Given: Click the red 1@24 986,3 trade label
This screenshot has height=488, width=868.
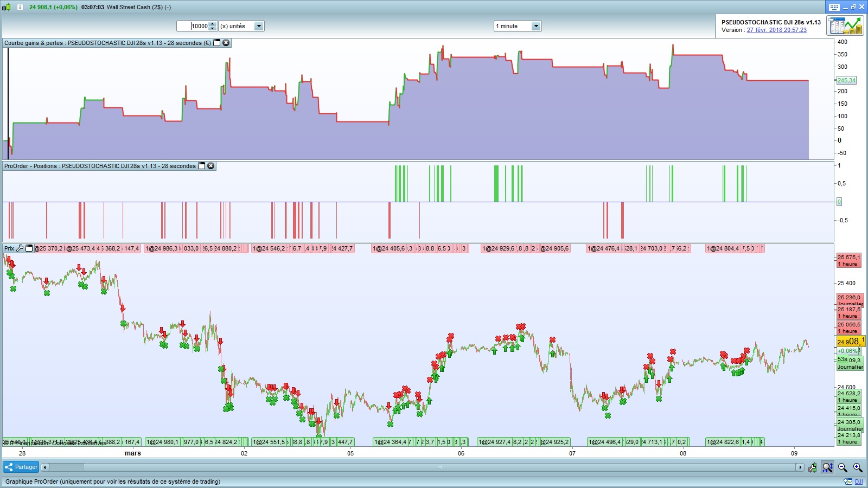Looking at the screenshot, I should (162, 248).
